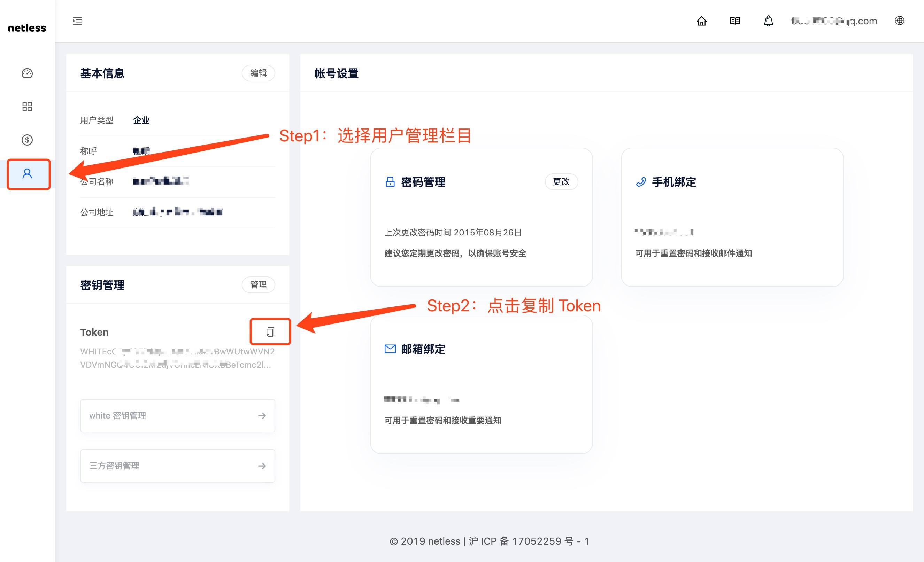Select the 手机绑定 card
Screen dimensions: 924x562
point(732,217)
